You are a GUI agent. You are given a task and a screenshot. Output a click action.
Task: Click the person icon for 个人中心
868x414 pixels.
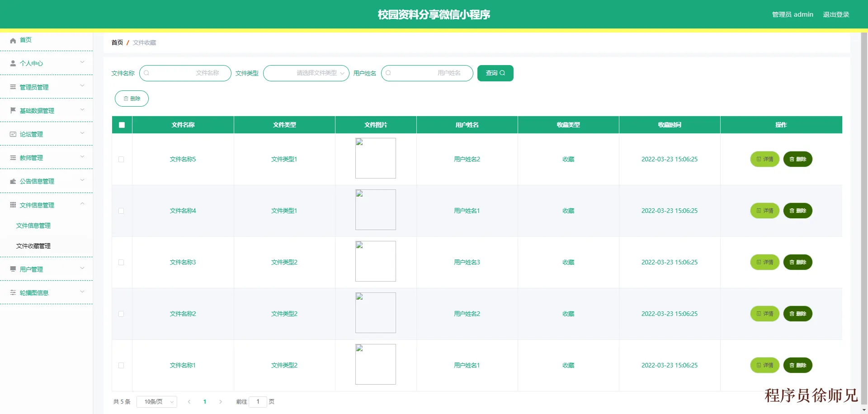click(x=13, y=64)
